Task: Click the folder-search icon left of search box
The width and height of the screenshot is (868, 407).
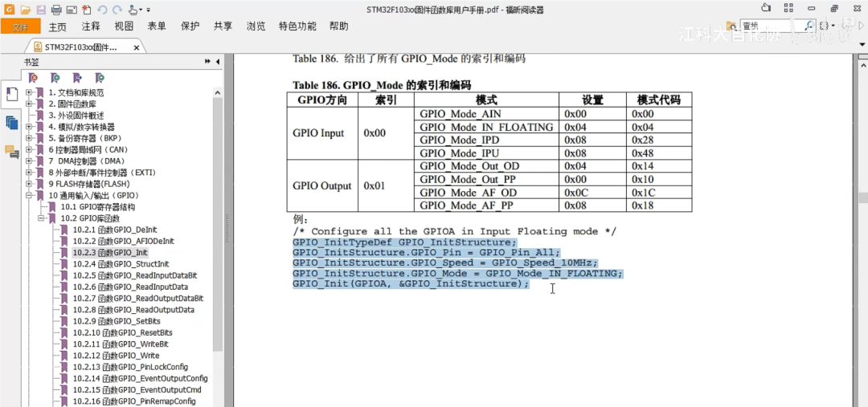Action: click(x=732, y=26)
